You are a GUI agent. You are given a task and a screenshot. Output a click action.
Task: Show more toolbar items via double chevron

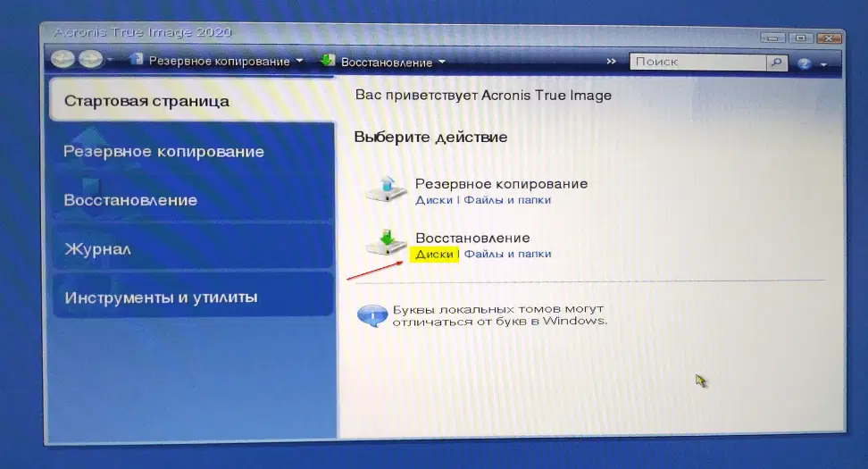[611, 62]
